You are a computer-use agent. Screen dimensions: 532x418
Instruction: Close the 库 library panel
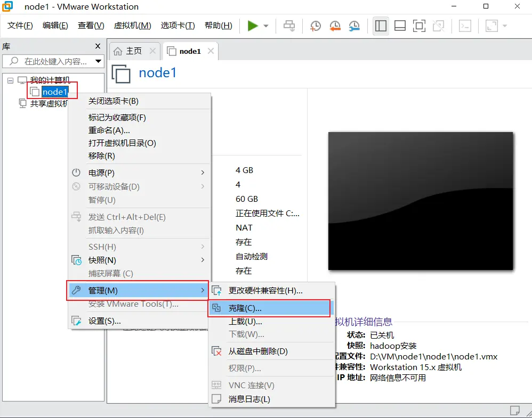coord(98,46)
